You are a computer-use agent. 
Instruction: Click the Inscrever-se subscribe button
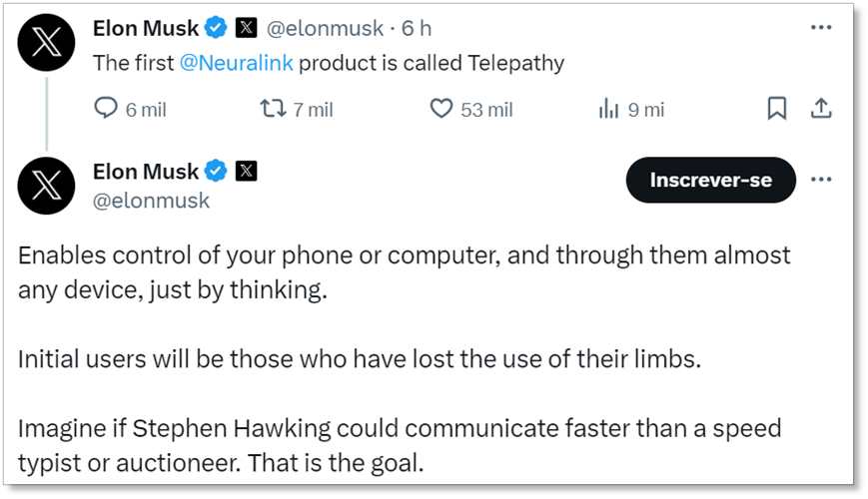[x=710, y=181]
